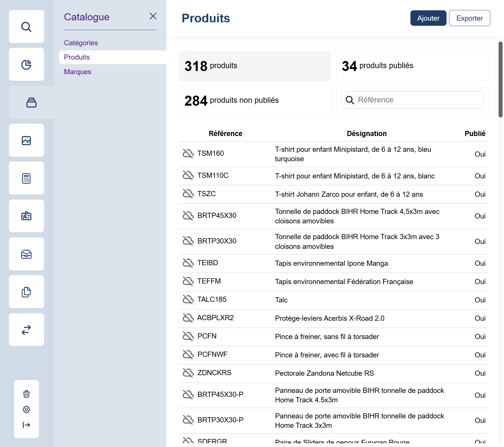The image size is (504, 447).
Task: Filter by 34 produits publiés card
Action: coord(412,66)
